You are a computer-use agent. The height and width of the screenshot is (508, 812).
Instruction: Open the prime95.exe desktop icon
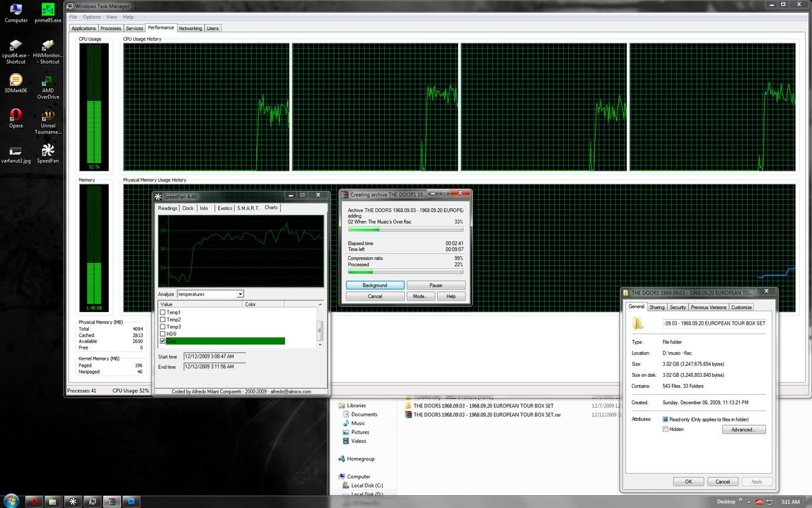coord(48,11)
